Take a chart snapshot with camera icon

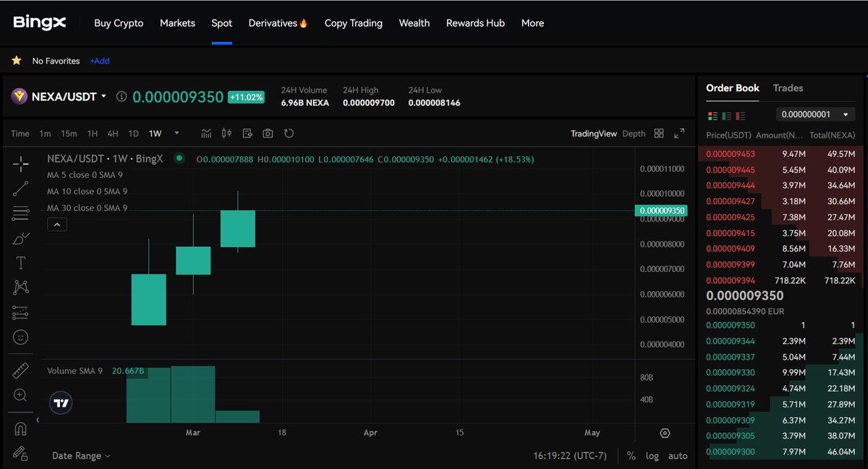tap(268, 133)
